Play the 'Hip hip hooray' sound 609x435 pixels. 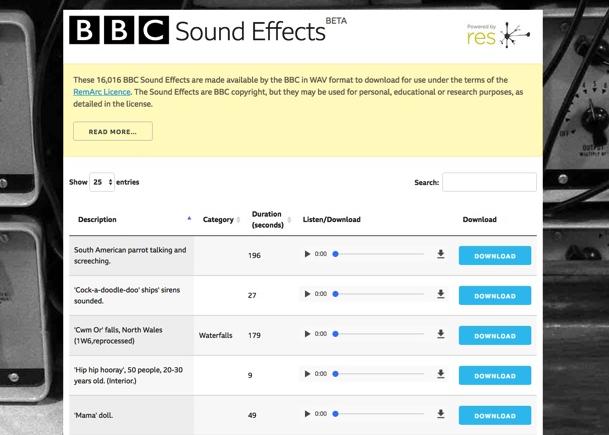coord(307,374)
